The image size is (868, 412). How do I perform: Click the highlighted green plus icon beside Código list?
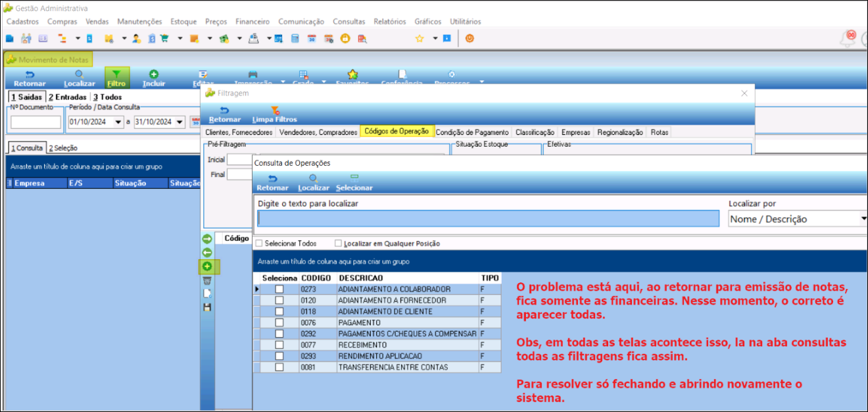207,267
